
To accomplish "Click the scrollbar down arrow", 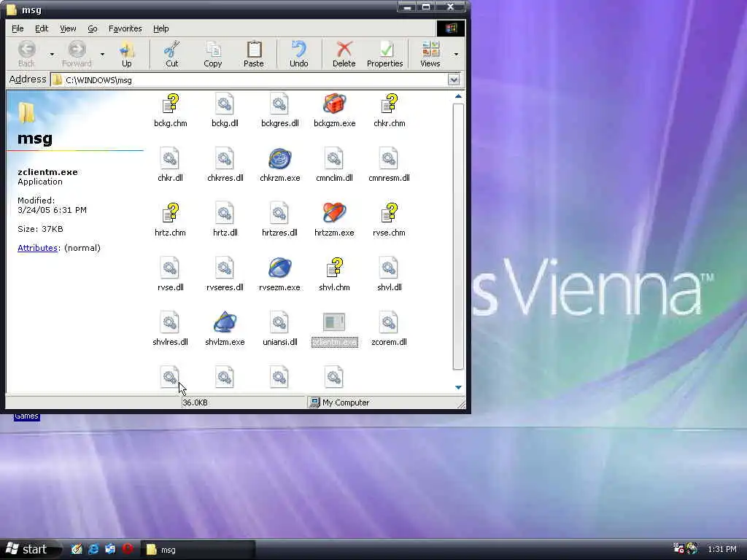I will (x=458, y=388).
